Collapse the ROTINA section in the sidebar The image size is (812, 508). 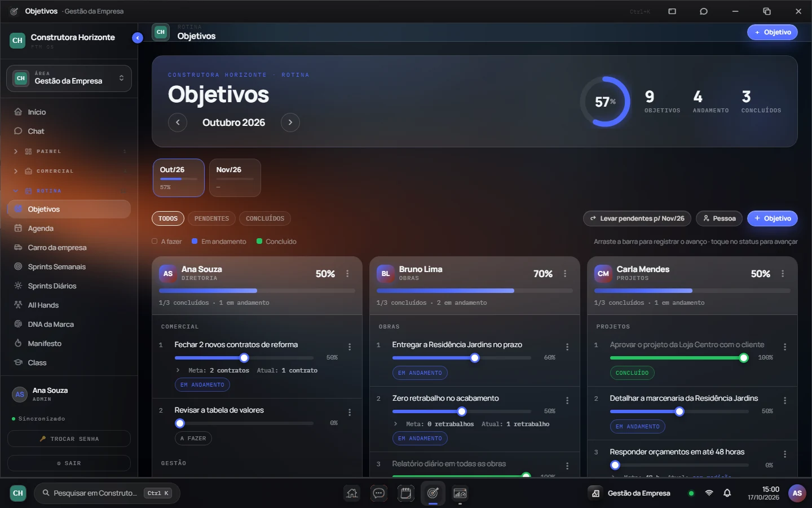click(x=69, y=191)
